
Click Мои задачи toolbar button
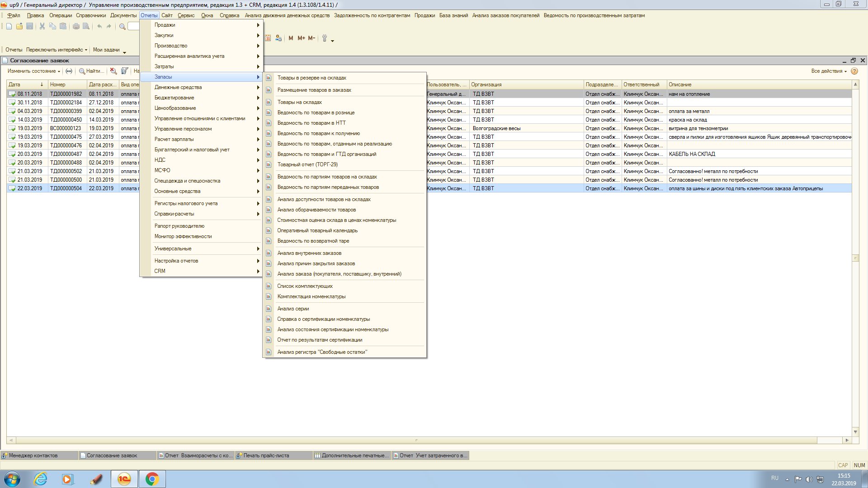pyautogui.click(x=106, y=50)
